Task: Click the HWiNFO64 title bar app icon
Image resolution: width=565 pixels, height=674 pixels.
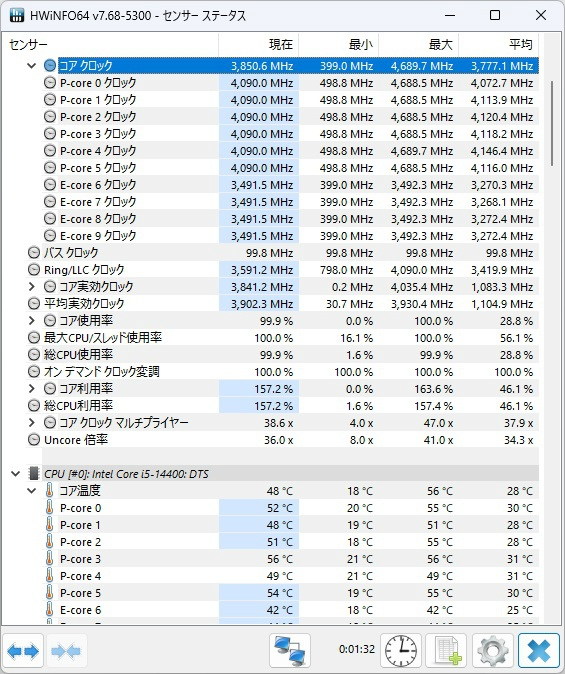Action: (x=17, y=15)
